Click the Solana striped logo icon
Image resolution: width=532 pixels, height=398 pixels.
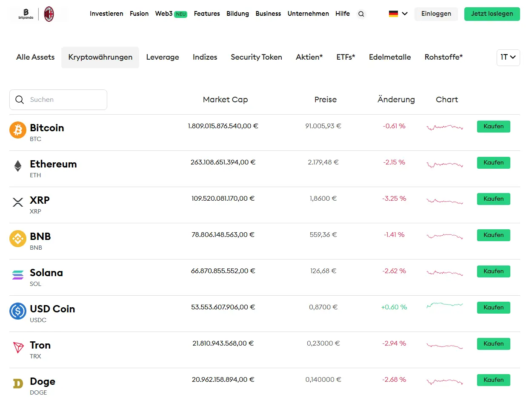pyautogui.click(x=18, y=274)
